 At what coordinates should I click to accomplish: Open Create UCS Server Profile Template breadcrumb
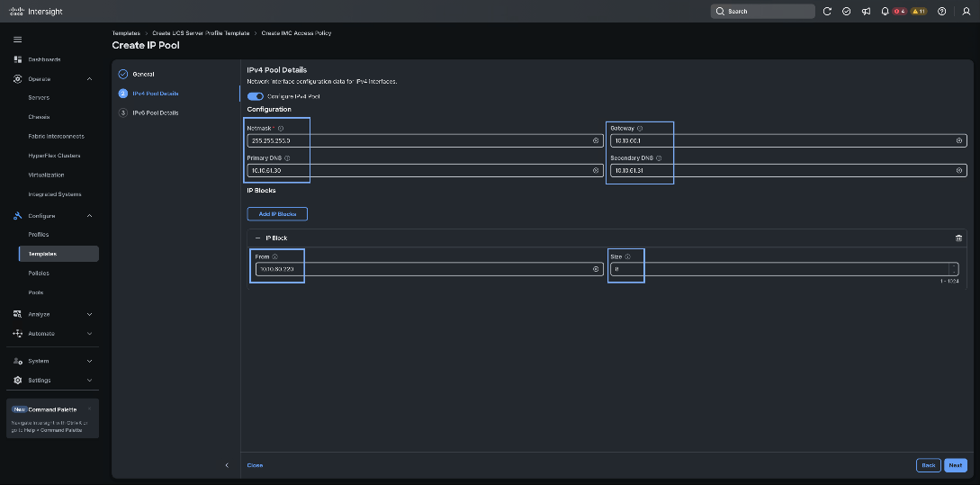click(201, 32)
